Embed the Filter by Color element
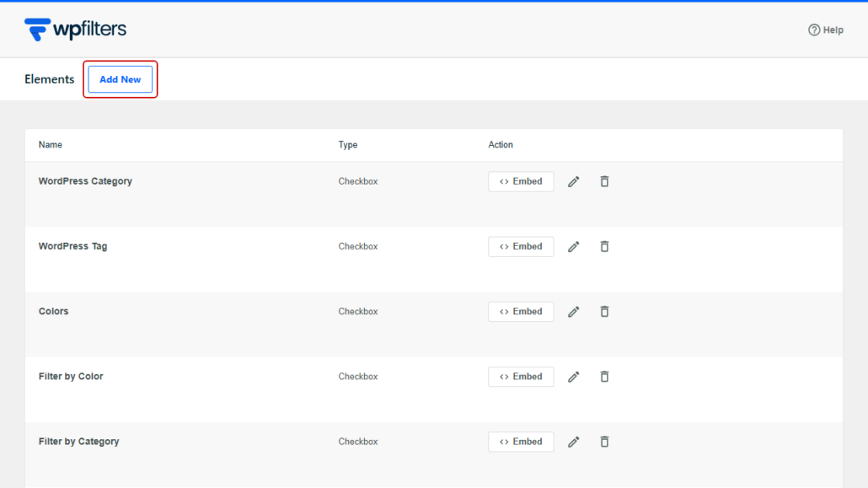This screenshot has height=488, width=868. 521,377
